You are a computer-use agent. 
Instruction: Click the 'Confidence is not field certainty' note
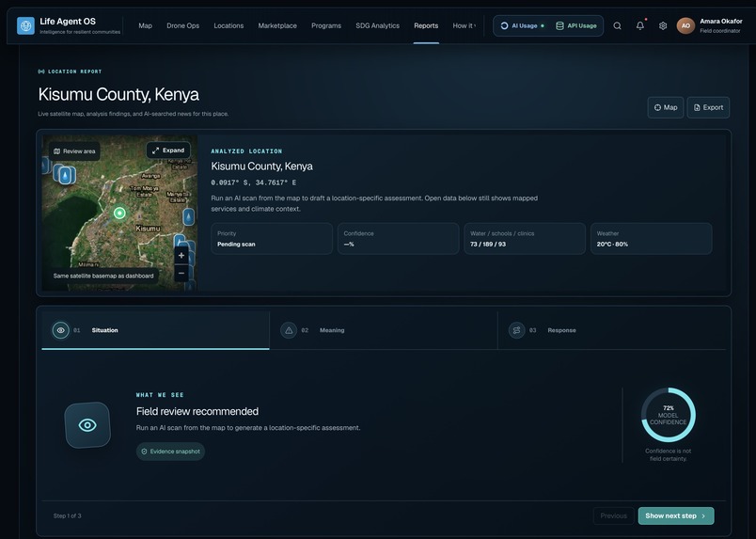669,454
